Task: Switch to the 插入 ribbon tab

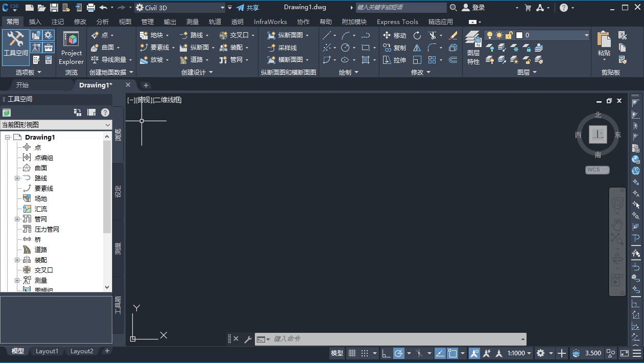Action: pos(35,22)
